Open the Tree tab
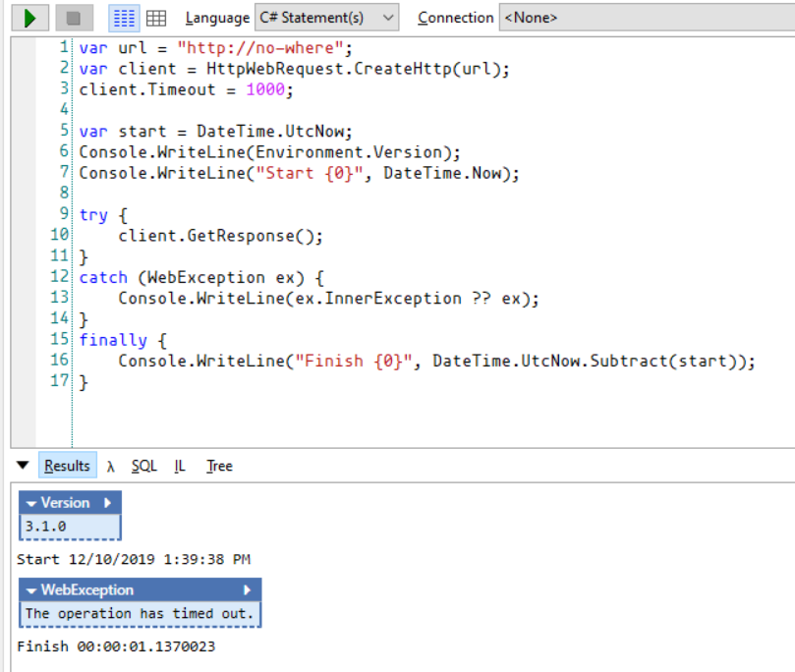 click(219, 466)
